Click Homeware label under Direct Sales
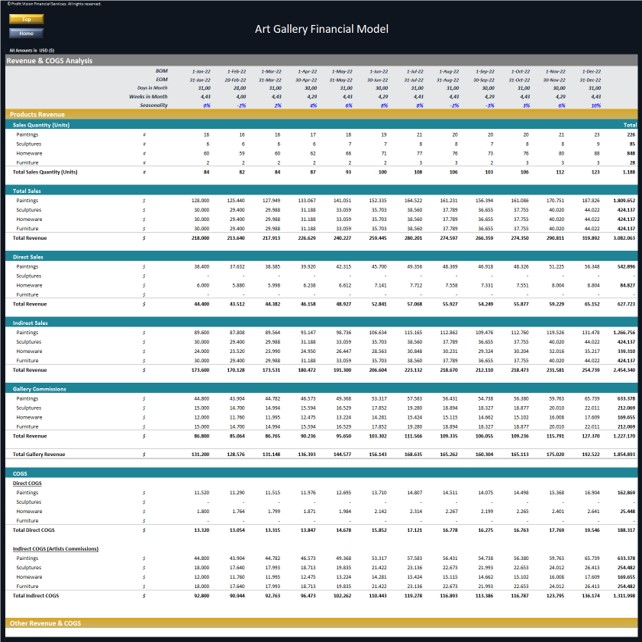This screenshot has width=642, height=642. [29, 285]
